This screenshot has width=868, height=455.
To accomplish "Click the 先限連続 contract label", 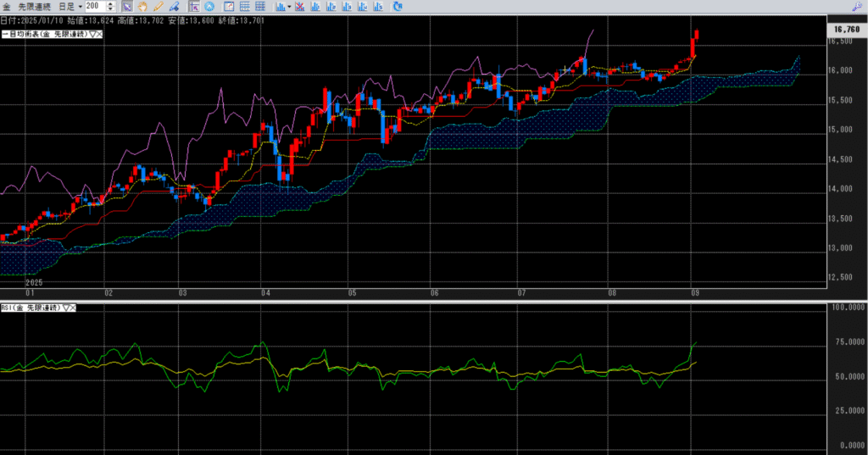I will tap(35, 6).
